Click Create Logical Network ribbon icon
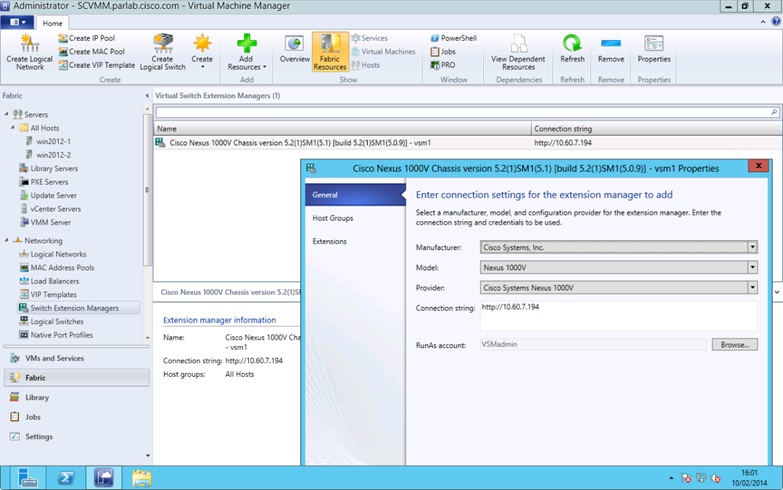Screen dimensions: 783x490 29,52
